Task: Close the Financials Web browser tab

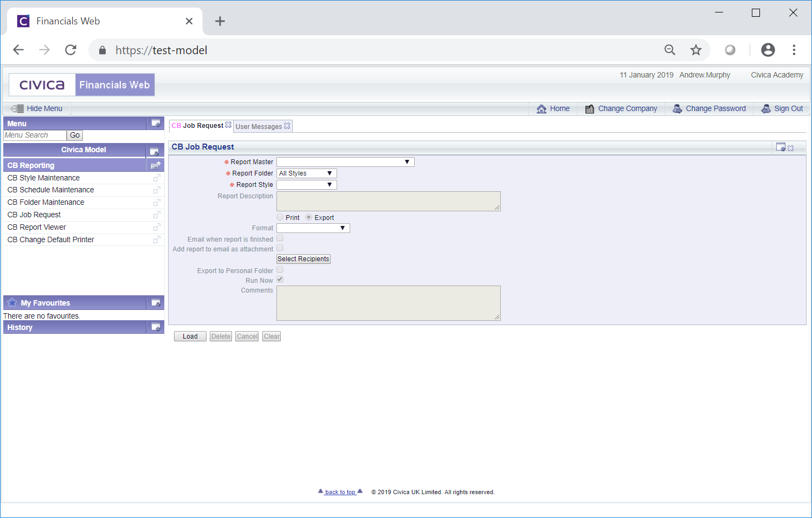Action: pos(189,21)
